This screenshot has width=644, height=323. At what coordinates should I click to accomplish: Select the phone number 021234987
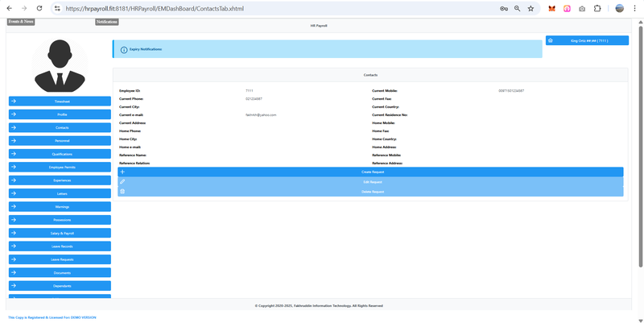click(254, 98)
